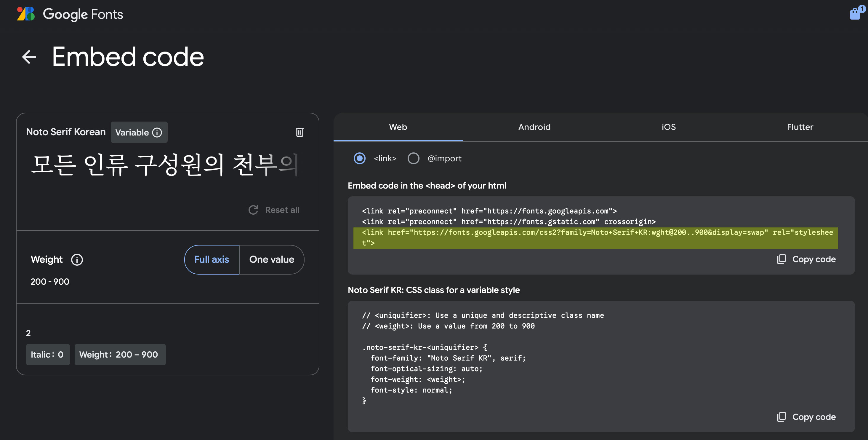Screen dimensions: 868x440
Task: Switch Weight to One value
Action: click(x=272, y=260)
